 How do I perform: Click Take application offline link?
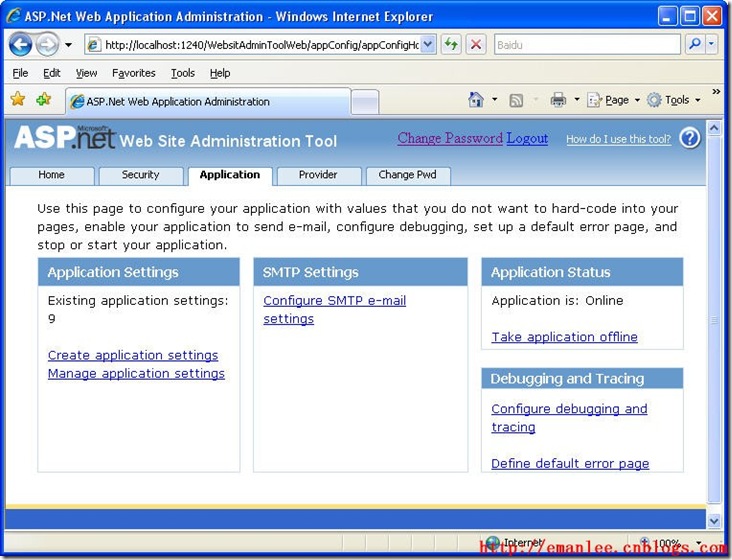tap(564, 337)
